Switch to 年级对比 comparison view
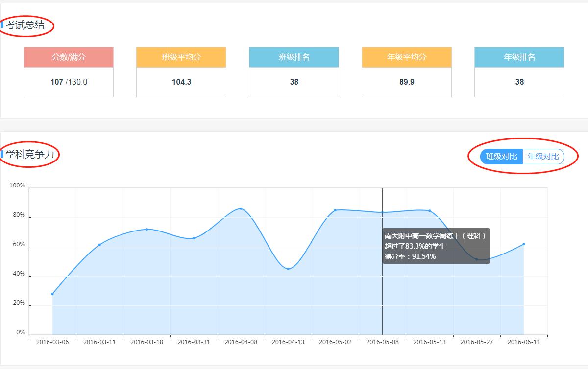Screen dimensions: 588x369 click(x=543, y=157)
